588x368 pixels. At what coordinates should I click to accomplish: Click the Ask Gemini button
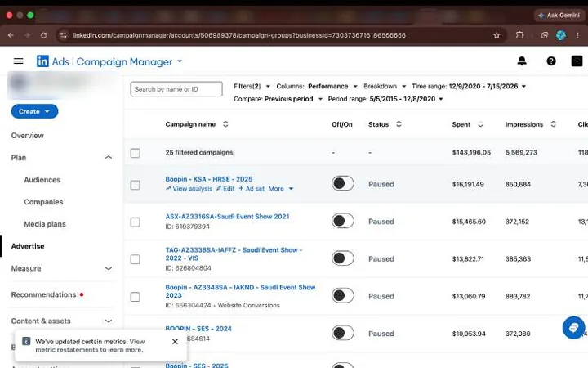pyautogui.click(x=559, y=15)
